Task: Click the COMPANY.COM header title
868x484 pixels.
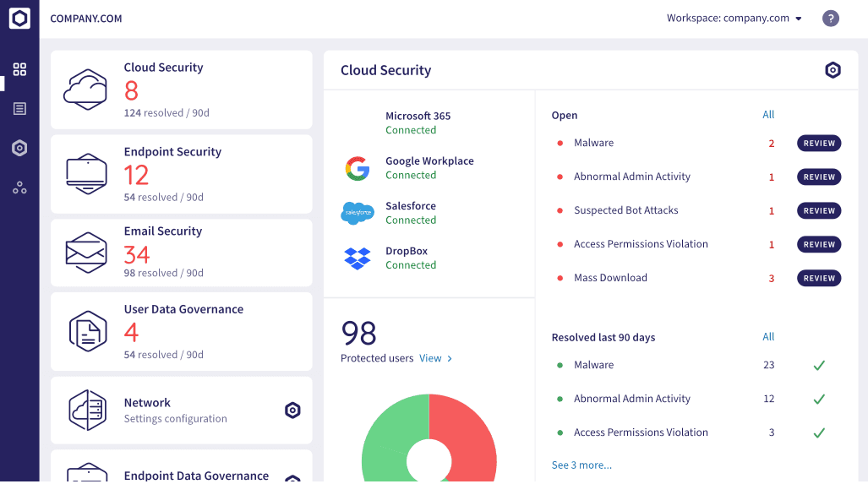Action: coord(86,19)
